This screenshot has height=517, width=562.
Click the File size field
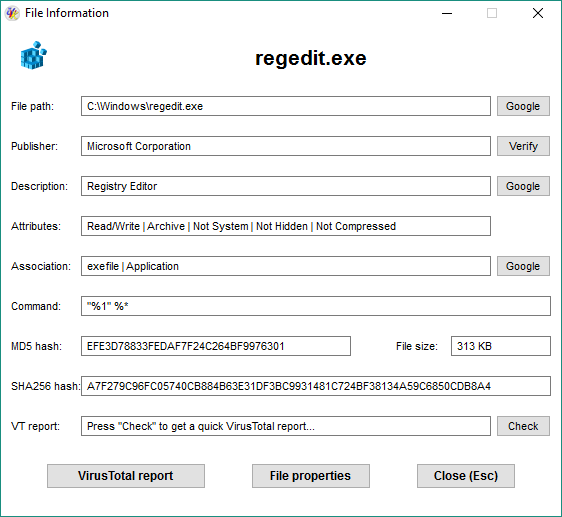pos(501,346)
